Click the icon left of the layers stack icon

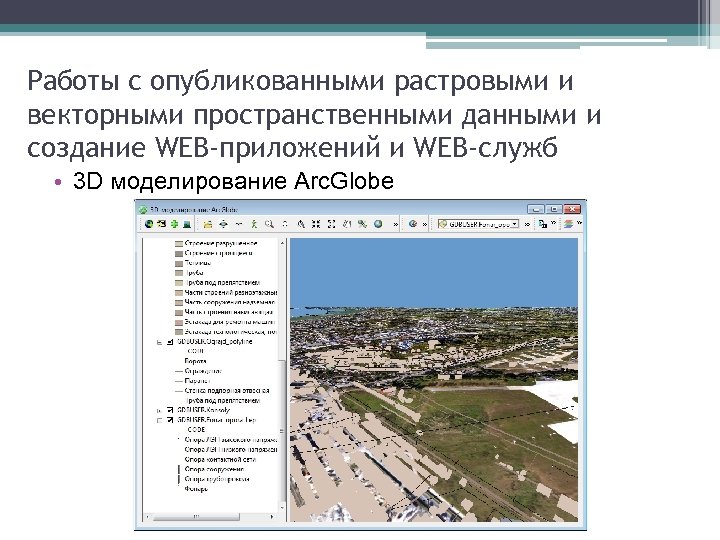coord(543,224)
